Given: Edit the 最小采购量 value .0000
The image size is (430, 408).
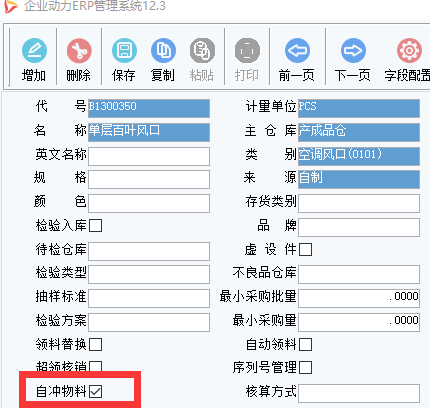Looking at the screenshot, I should click(x=359, y=322).
